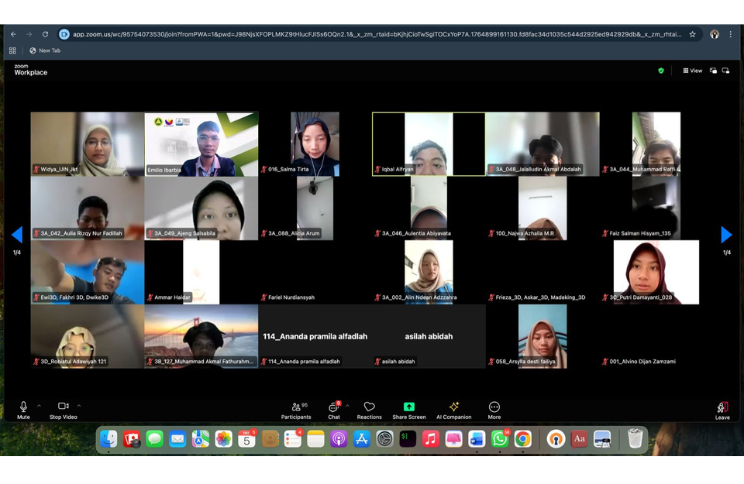Open WhatsApp from the macOS dock

pyautogui.click(x=500, y=439)
